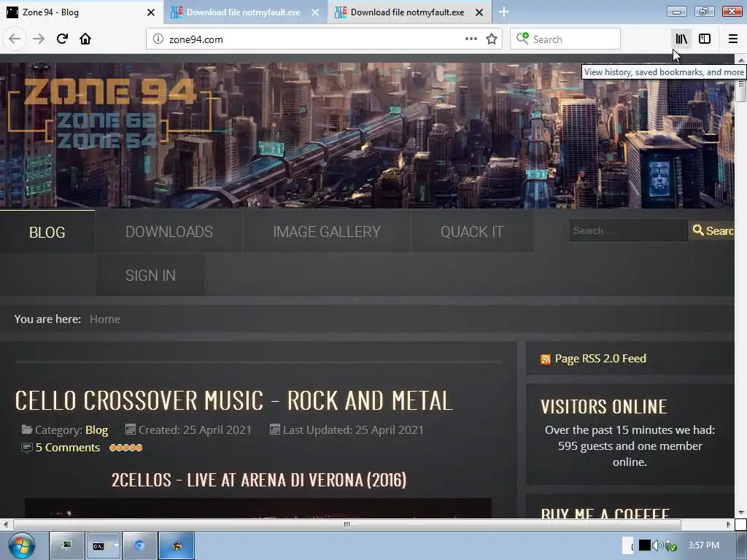The image size is (747, 560).
Task: Open the BLOG menu item
Action: click(x=47, y=232)
